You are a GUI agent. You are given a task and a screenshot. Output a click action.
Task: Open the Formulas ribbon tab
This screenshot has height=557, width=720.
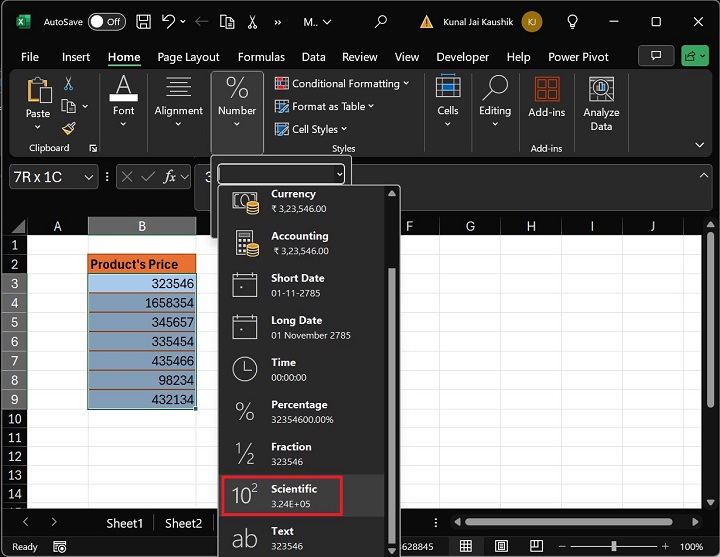261,57
